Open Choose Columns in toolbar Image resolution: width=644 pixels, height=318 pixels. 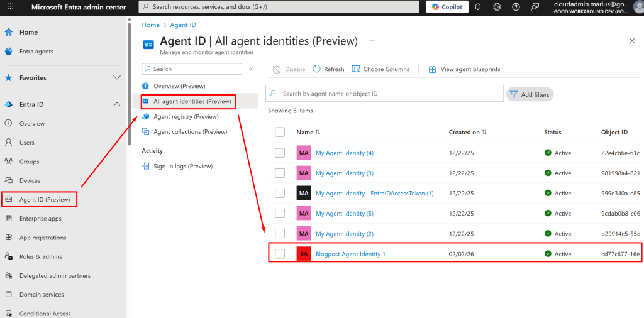pyautogui.click(x=356, y=69)
